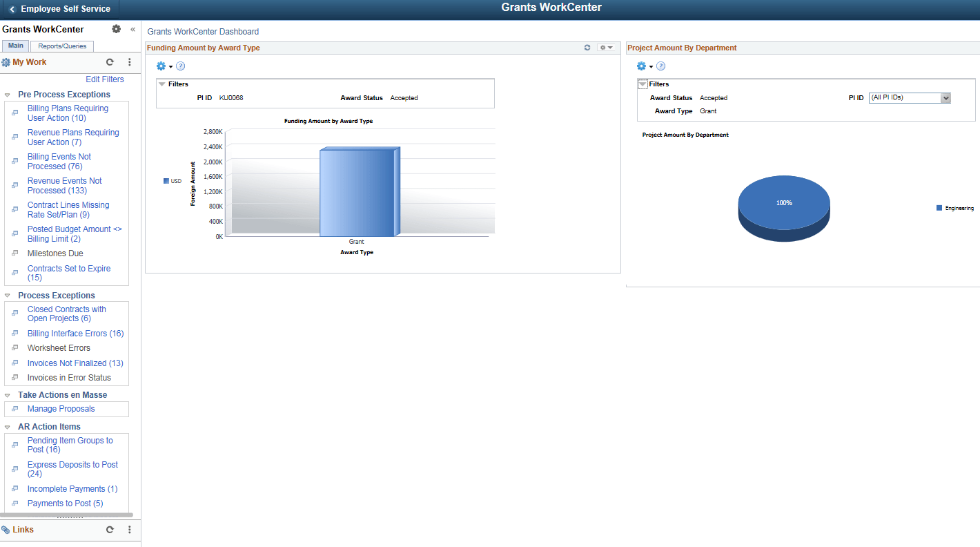Image resolution: width=980 pixels, height=547 pixels.
Task: Click the Engineering legend color swatch
Action: tap(939, 208)
